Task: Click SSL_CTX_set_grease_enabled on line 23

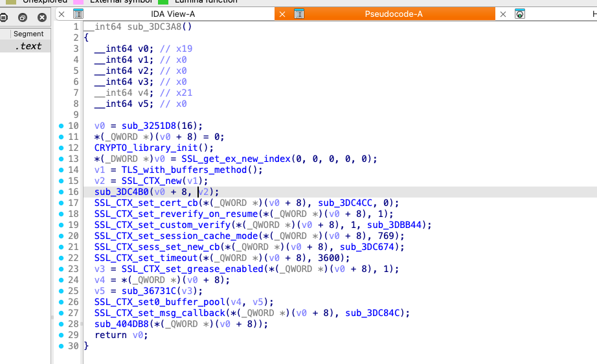Action: 192,269
